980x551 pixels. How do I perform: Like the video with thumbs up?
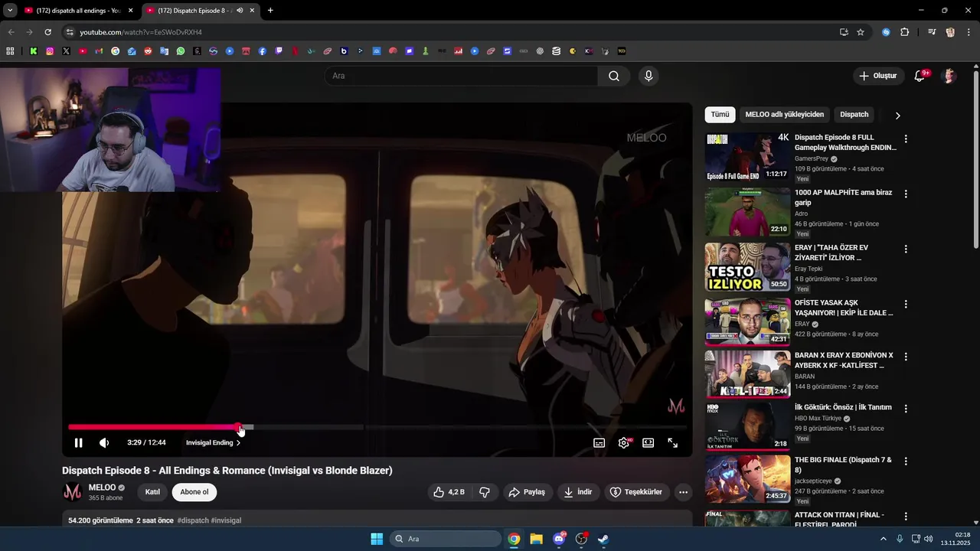tap(449, 492)
